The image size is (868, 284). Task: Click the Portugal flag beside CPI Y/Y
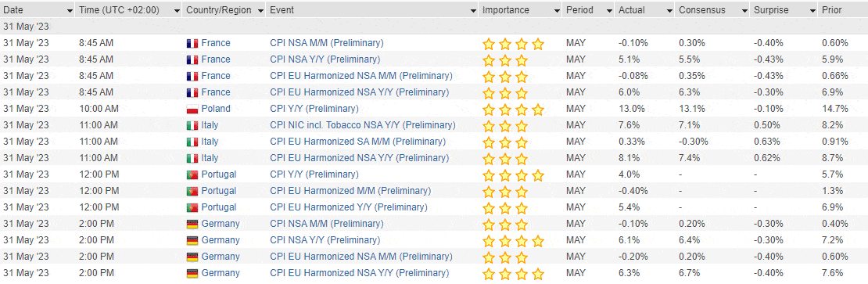[192, 175]
